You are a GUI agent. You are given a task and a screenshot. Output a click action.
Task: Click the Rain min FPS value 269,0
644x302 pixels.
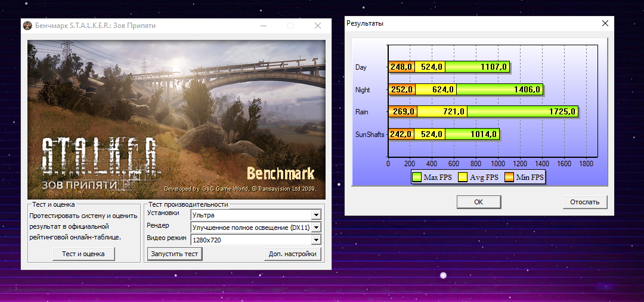[403, 111]
